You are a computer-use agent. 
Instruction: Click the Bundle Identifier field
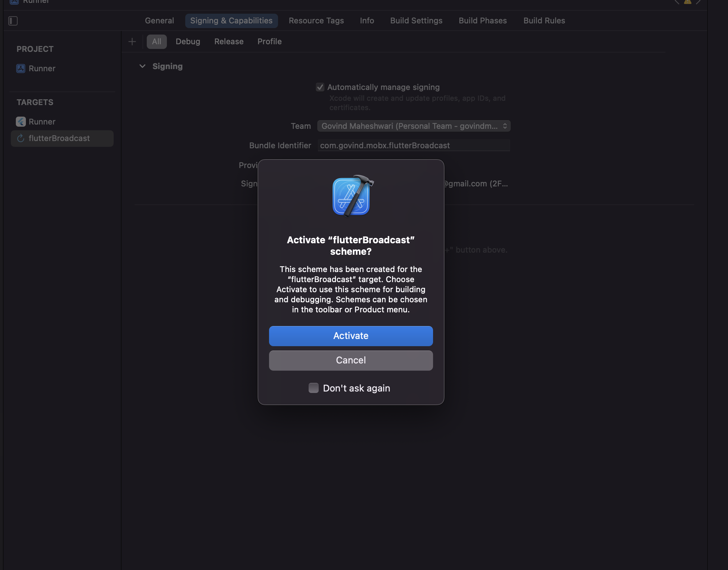click(413, 145)
